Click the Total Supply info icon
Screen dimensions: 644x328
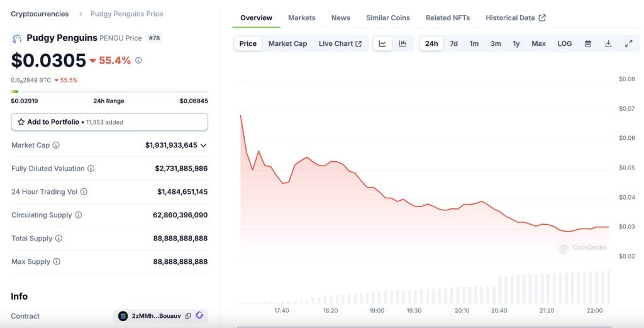[58, 239]
